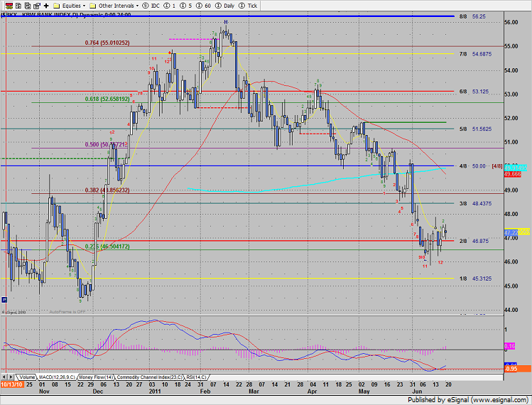This screenshot has width=532, height=405.
Task: Click the 3/8 48.4375 Murrey level label
Action: 475,203
